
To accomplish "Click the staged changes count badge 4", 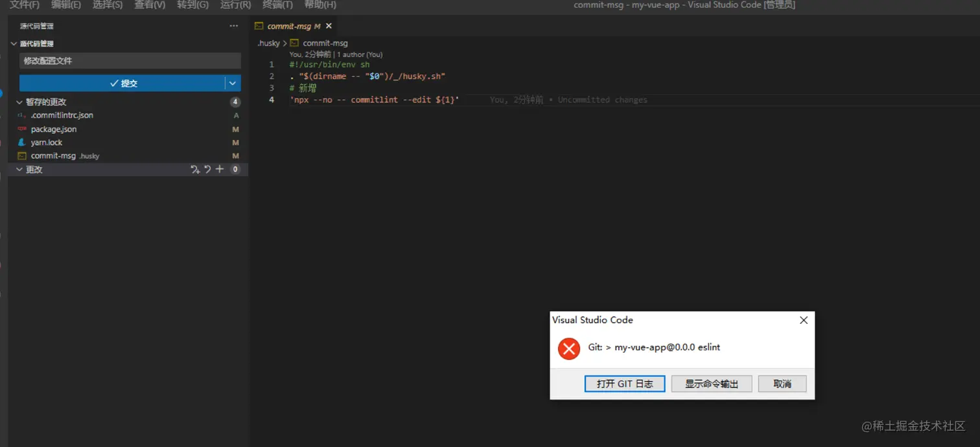I will (x=235, y=102).
